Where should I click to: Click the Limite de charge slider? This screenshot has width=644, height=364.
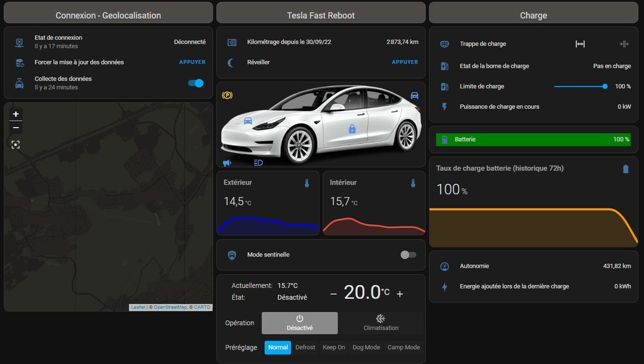tap(580, 87)
